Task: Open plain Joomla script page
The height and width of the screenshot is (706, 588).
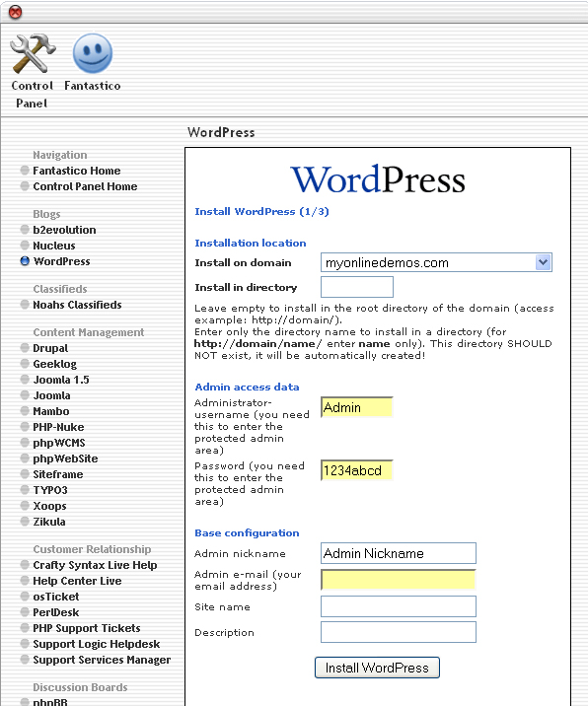Action: (x=51, y=395)
